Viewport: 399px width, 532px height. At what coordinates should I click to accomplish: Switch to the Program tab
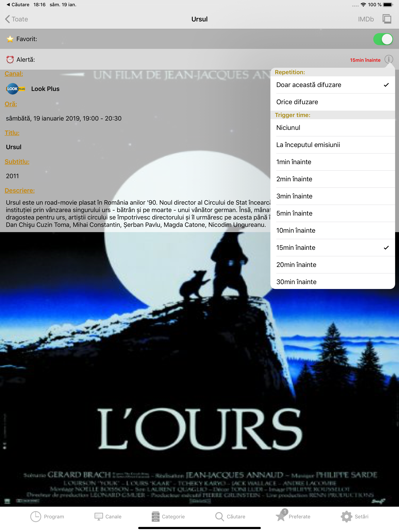tap(47, 517)
